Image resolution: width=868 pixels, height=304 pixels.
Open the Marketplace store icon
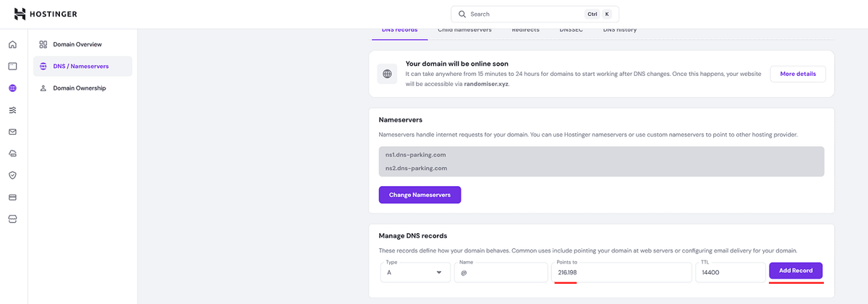tap(12, 219)
